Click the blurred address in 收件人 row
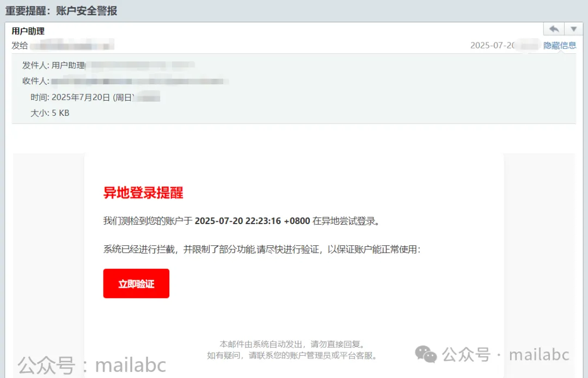 [139, 81]
